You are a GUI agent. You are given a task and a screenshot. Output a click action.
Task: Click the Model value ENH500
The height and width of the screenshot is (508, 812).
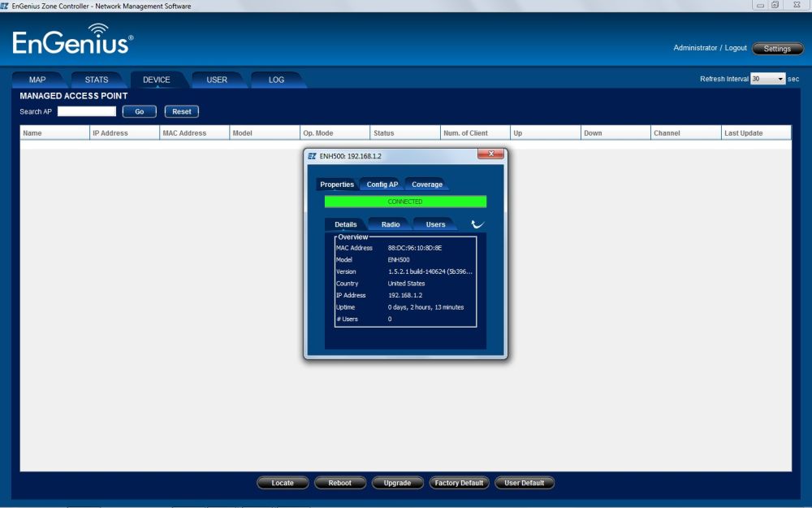tap(399, 260)
